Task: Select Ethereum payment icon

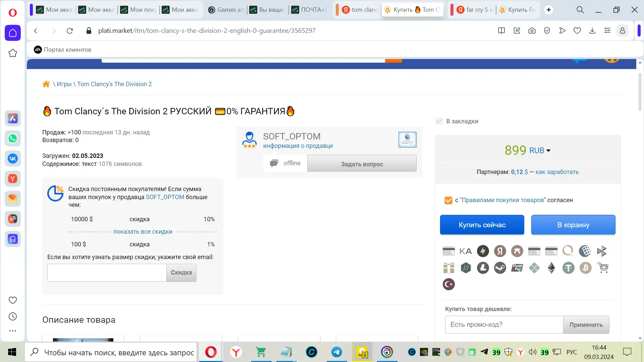Action: pos(551,268)
